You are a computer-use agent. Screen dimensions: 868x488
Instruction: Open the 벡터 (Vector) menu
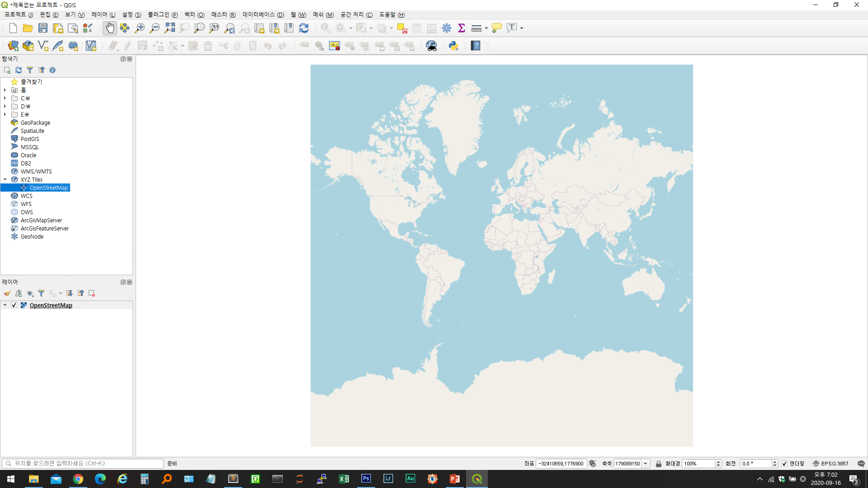tap(194, 14)
